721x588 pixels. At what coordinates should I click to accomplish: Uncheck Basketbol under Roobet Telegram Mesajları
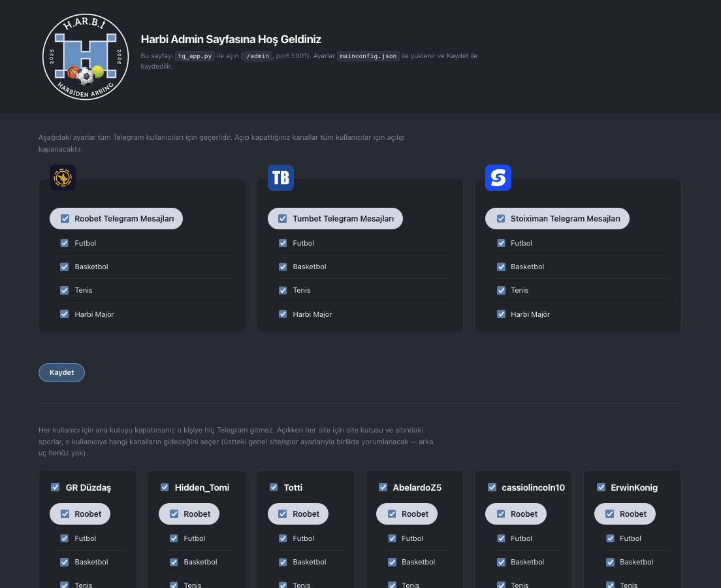65,267
